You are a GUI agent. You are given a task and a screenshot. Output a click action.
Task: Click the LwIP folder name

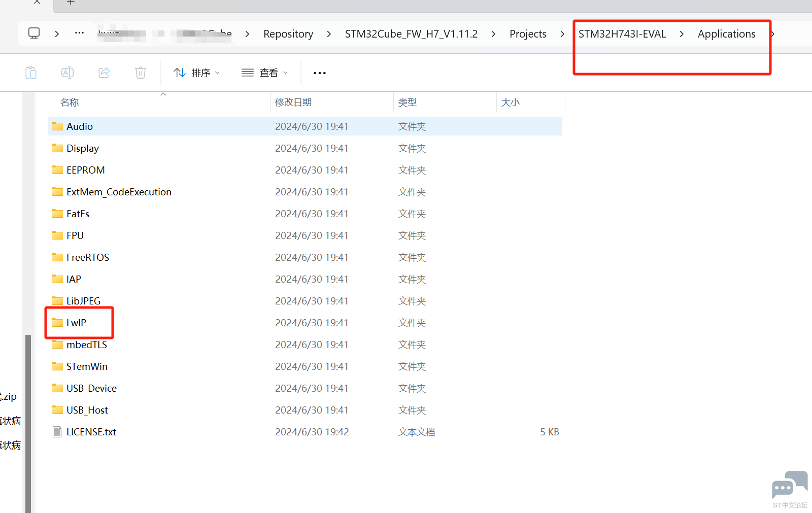click(76, 323)
